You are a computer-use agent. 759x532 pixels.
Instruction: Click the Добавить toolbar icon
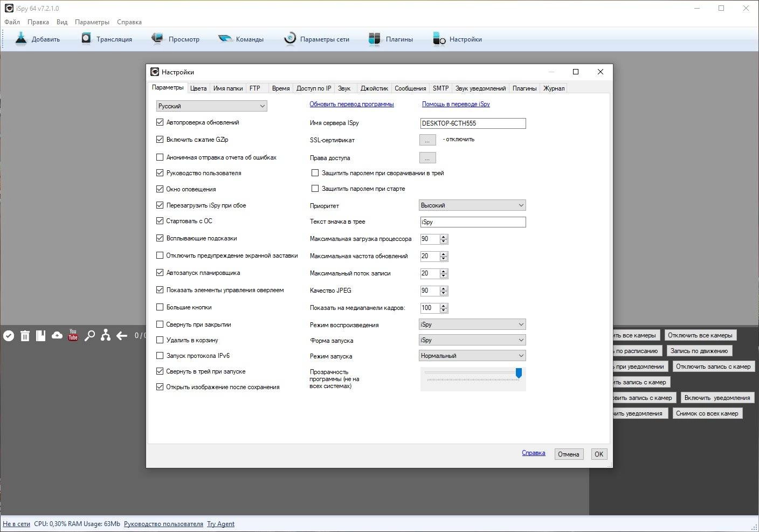[x=21, y=39]
